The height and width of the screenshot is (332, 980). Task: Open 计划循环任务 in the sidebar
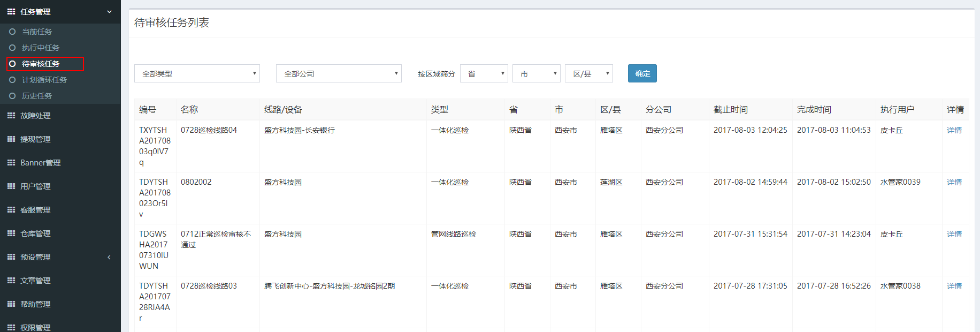click(44, 80)
